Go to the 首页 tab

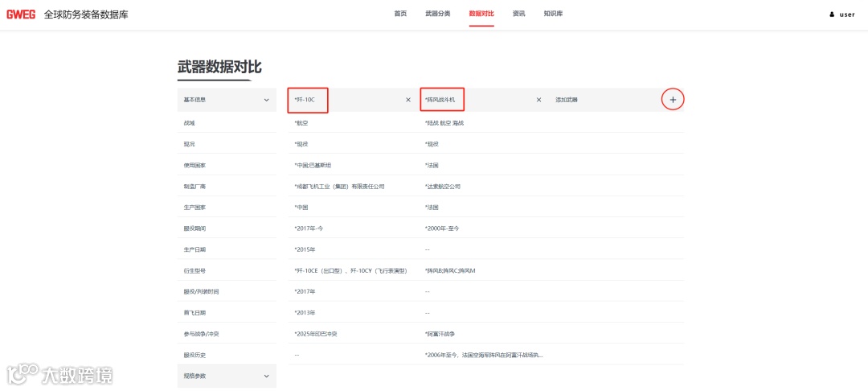coord(400,14)
